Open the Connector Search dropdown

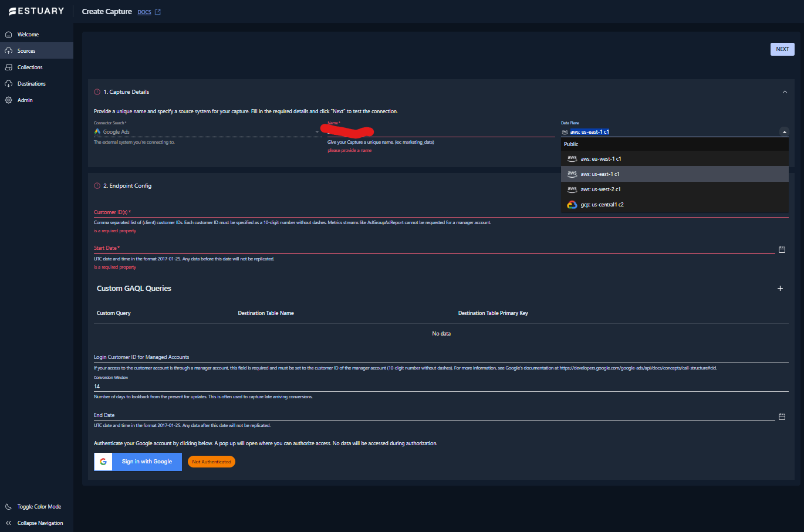317,131
